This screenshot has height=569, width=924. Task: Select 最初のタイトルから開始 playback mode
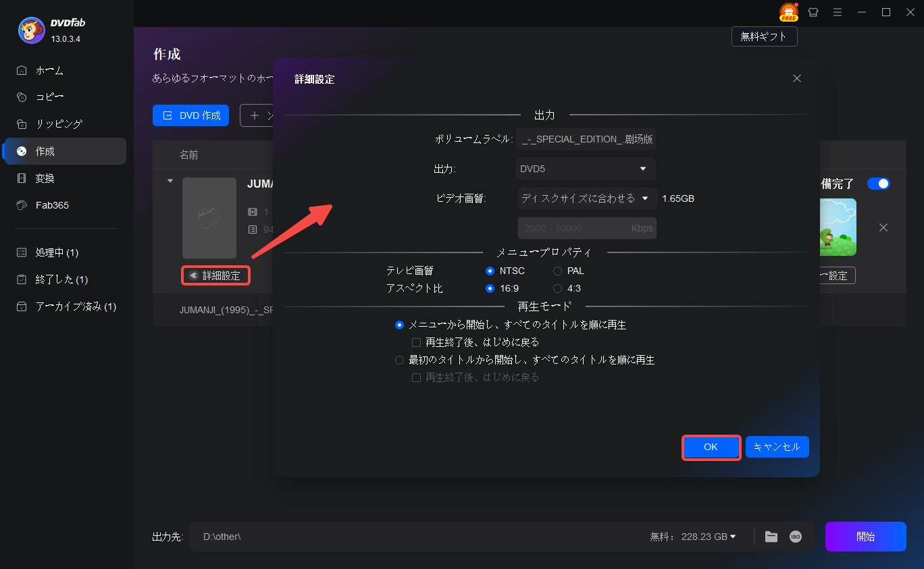400,360
